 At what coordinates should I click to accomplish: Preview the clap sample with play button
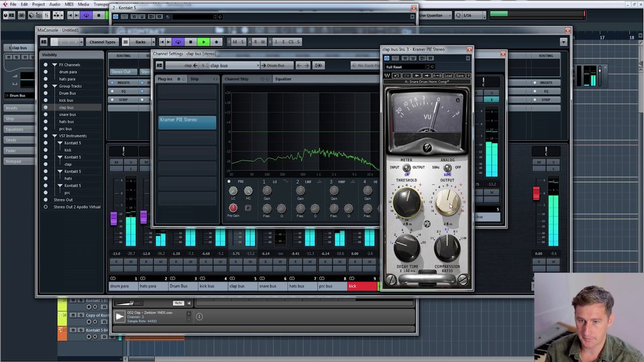point(119,316)
